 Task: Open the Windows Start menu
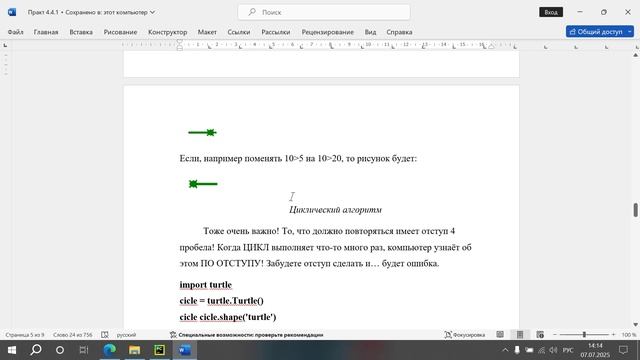(x=12, y=350)
